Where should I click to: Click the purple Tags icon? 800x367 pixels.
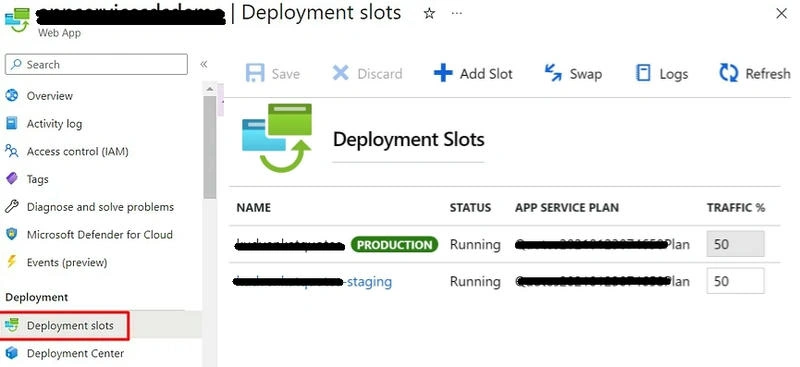pos(11,179)
